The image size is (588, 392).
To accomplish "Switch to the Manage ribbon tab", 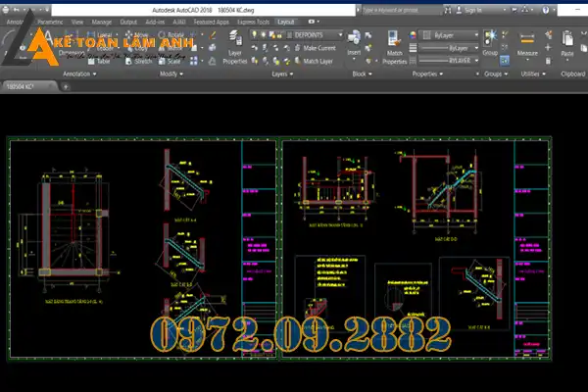I will (x=101, y=21).
